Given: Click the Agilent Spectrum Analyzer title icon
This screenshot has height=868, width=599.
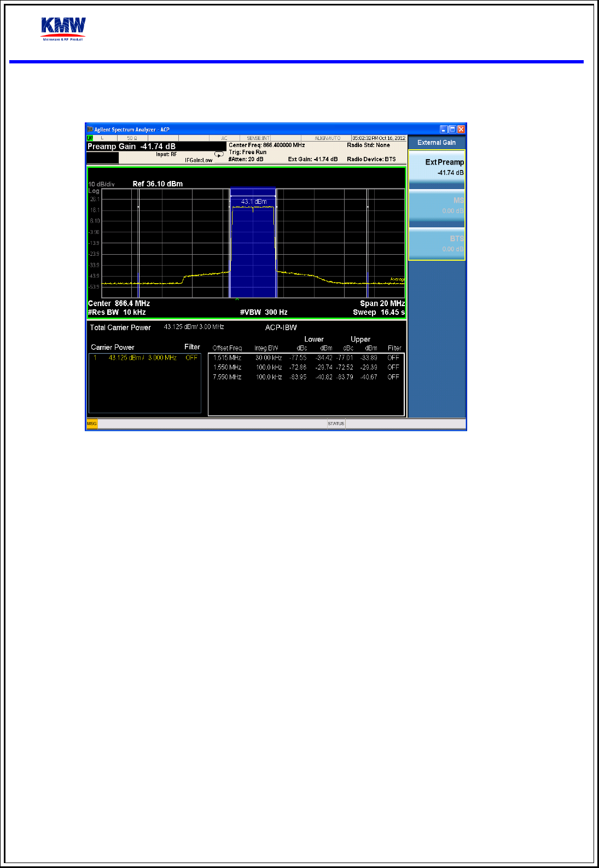Looking at the screenshot, I should [90, 130].
